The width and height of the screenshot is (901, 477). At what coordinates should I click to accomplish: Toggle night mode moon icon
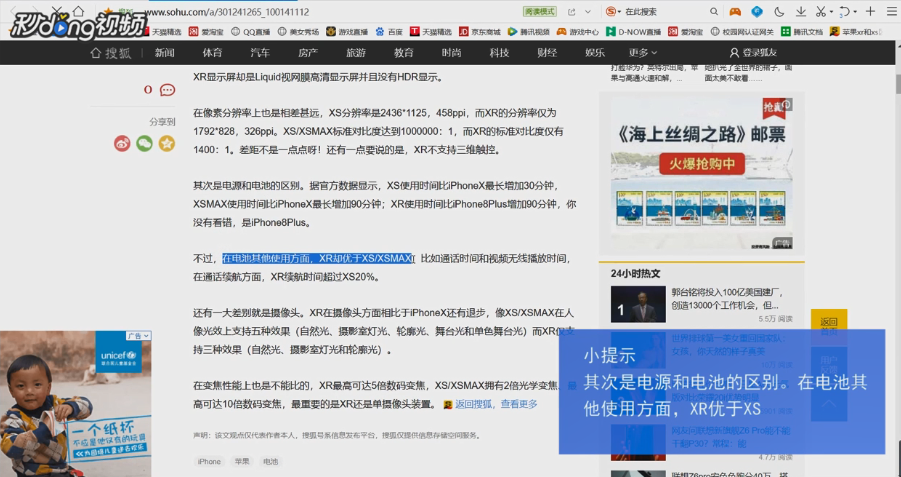coord(779,11)
